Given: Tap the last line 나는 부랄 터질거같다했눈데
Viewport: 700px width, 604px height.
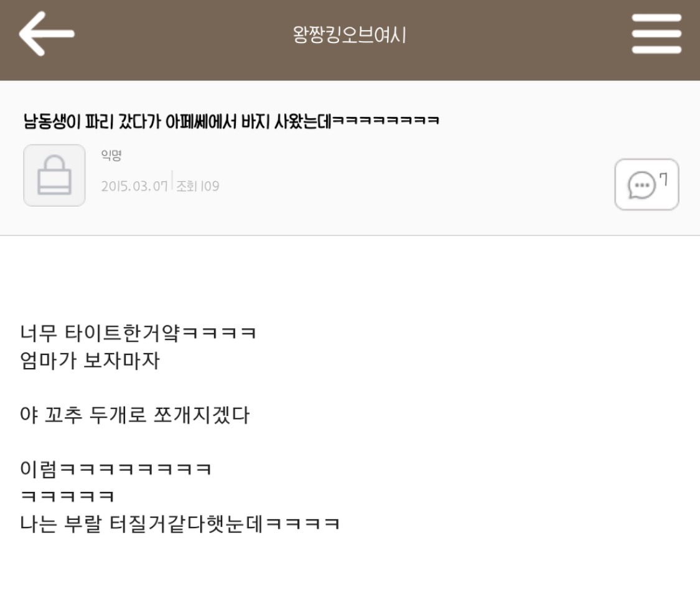Looking at the screenshot, I should pos(180,524).
